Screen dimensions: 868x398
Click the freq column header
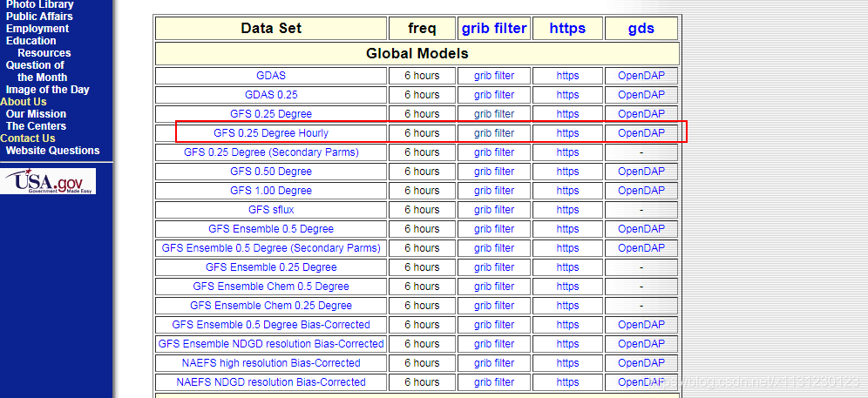[422, 28]
